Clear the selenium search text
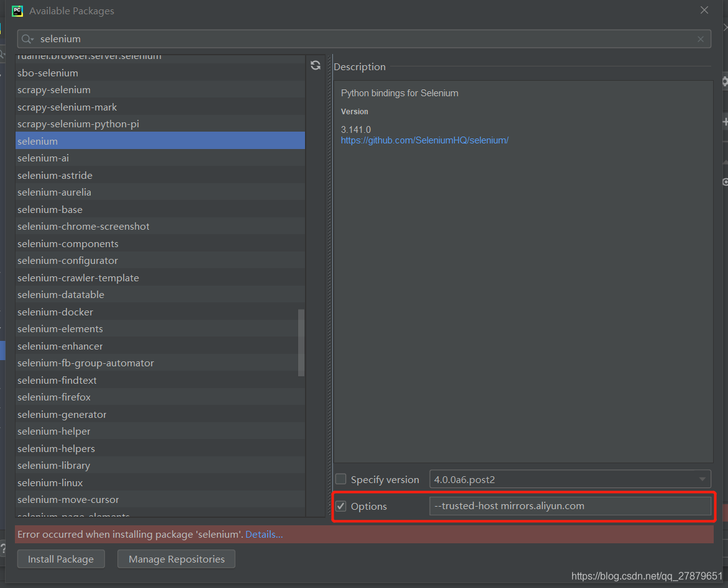The image size is (728, 588). [x=701, y=38]
